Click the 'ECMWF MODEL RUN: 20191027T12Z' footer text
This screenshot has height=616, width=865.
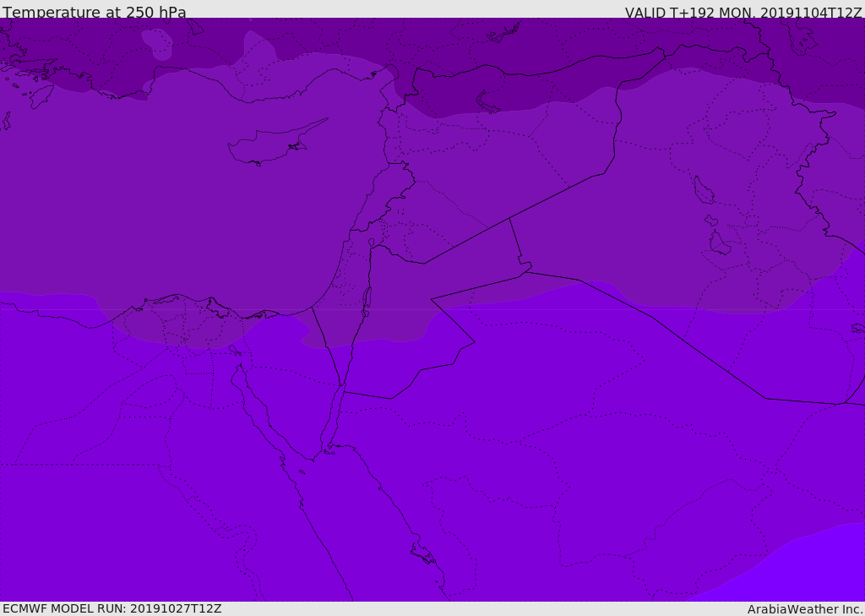[x=112, y=608]
